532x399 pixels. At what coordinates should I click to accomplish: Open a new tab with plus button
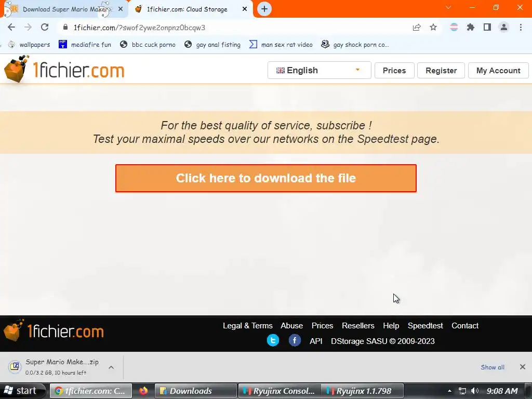[264, 9]
